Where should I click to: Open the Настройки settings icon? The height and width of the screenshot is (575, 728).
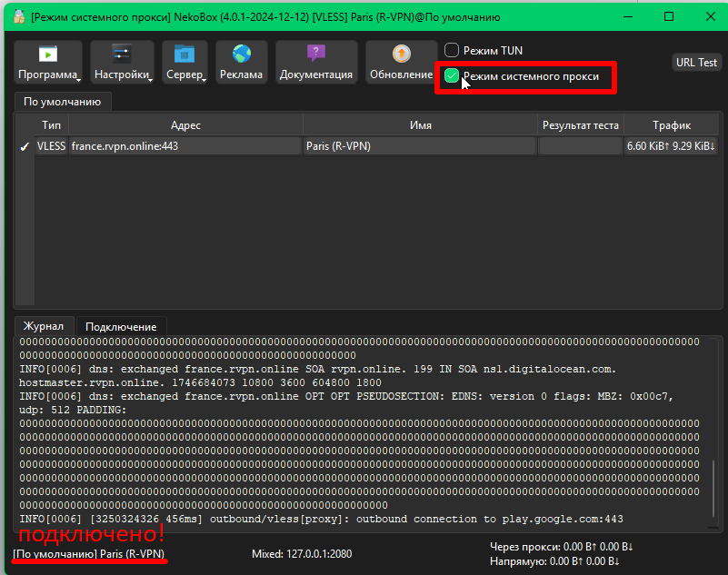121,55
